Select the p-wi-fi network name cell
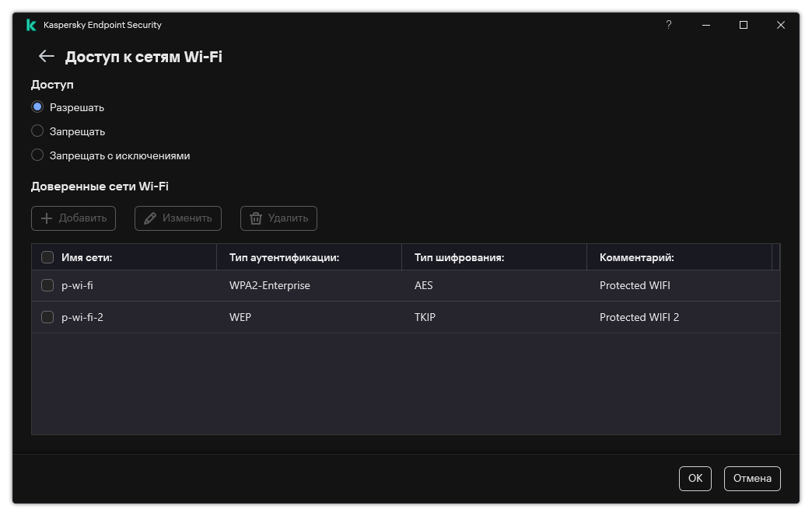 click(77, 285)
